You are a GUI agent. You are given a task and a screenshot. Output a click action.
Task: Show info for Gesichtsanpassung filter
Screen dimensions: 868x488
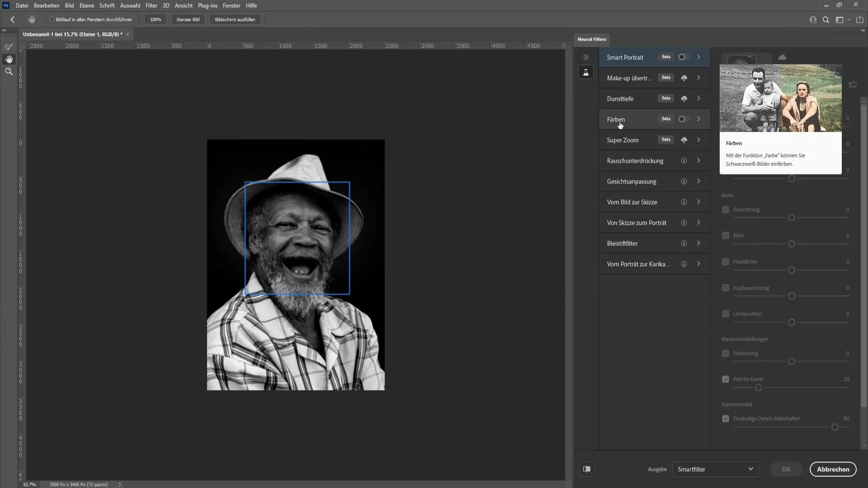tap(684, 182)
